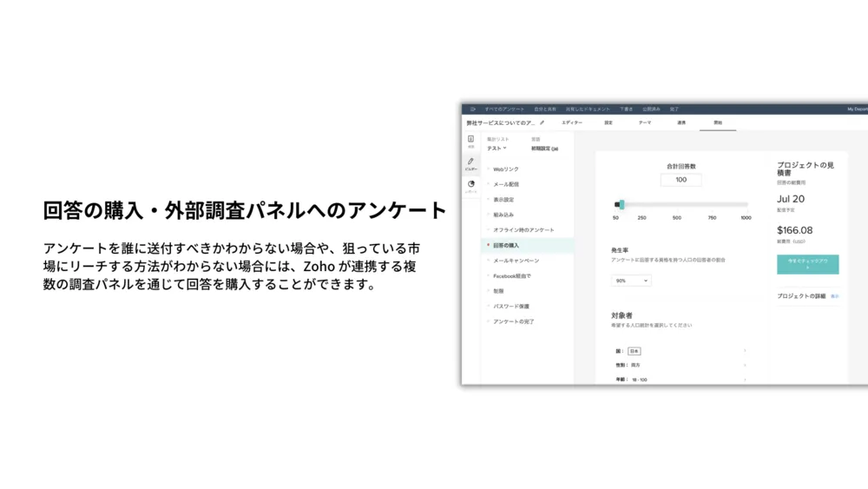Open the メール配信 sidebar item
This screenshot has height=489, width=868.
tap(506, 184)
